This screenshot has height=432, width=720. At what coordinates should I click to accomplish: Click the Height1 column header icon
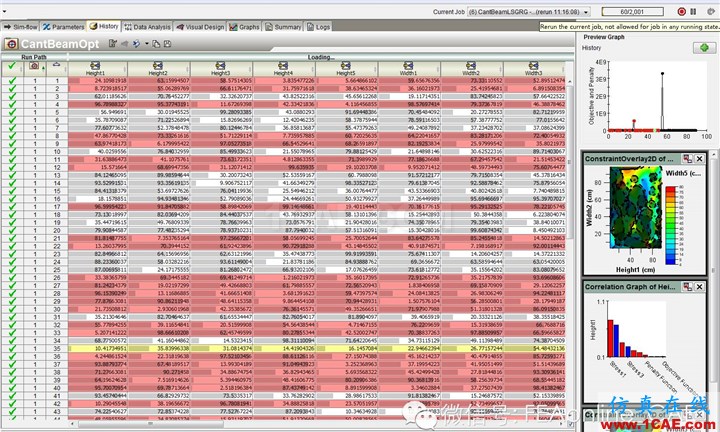click(95, 66)
